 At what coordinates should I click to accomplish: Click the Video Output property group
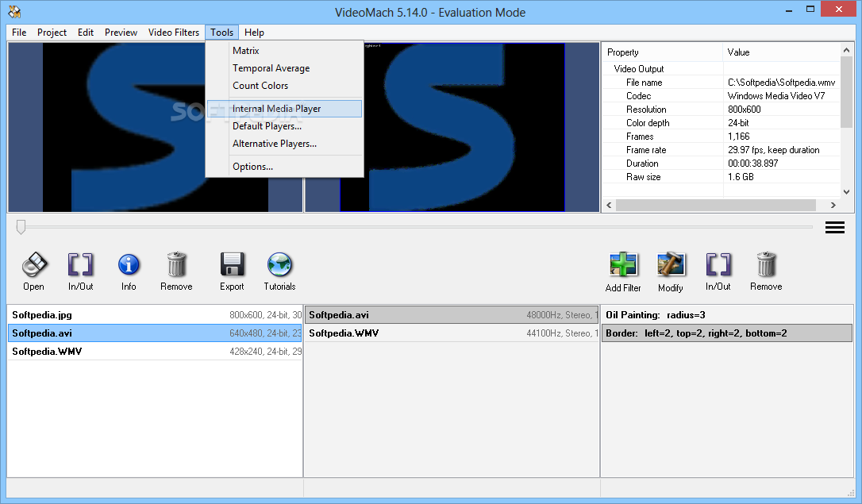(x=639, y=69)
